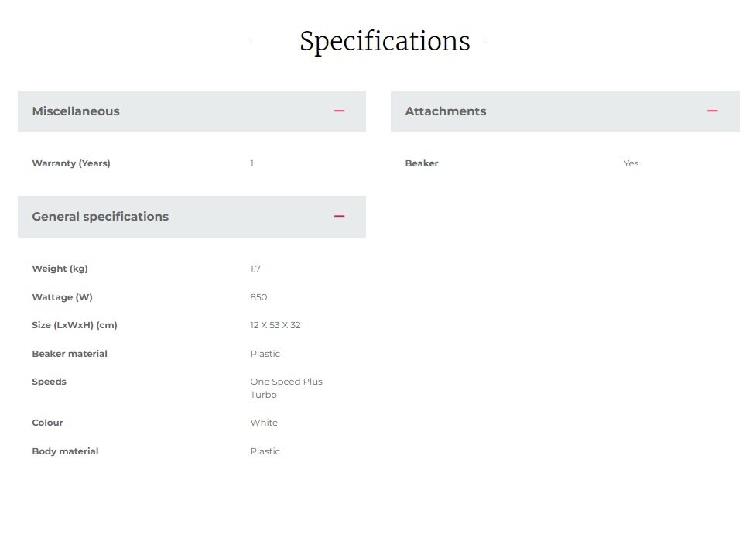The height and width of the screenshot is (555, 756).
Task: Select the Warranty (Years) label
Action: coord(71,163)
